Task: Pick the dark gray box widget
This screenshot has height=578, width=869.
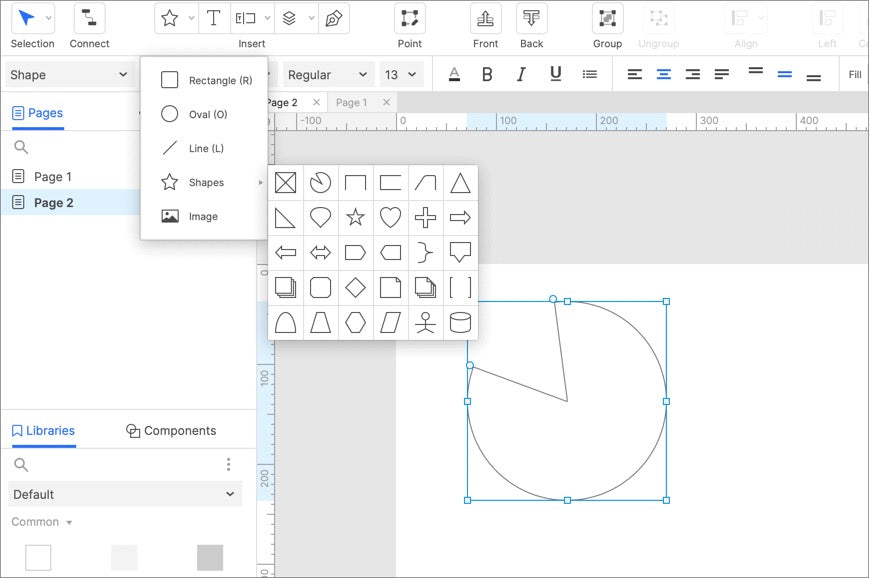Action: 210,557
